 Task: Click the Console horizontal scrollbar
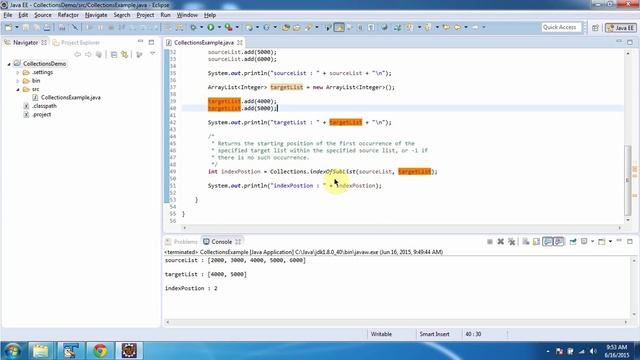[396, 322]
